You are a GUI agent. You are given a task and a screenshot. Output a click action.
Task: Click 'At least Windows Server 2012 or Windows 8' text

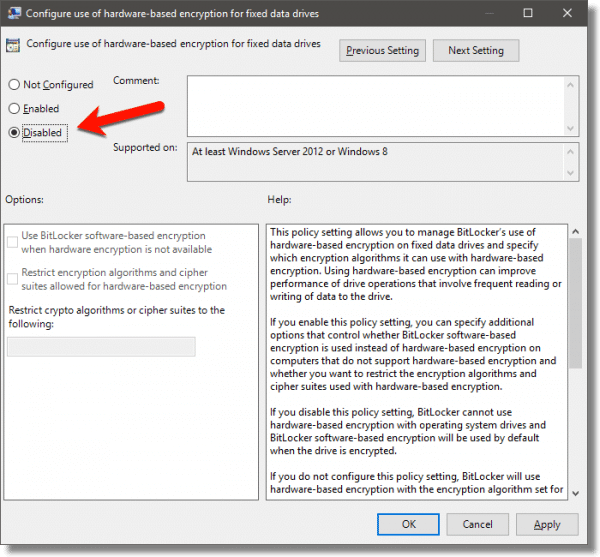pyautogui.click(x=290, y=151)
